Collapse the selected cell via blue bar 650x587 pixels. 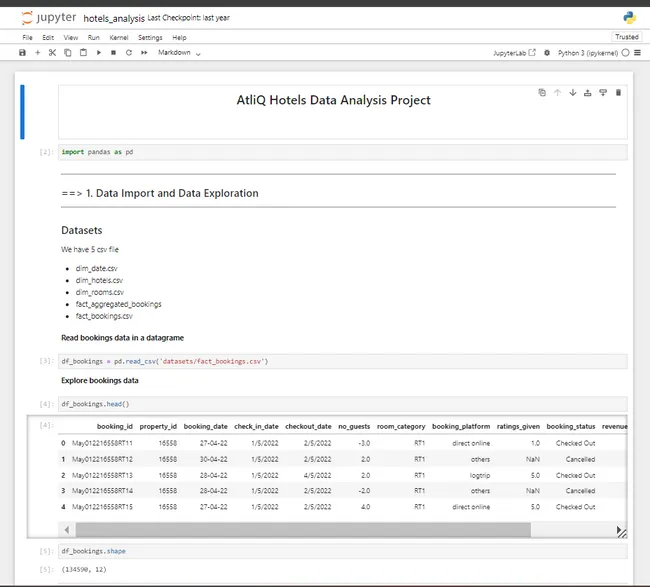click(22, 112)
